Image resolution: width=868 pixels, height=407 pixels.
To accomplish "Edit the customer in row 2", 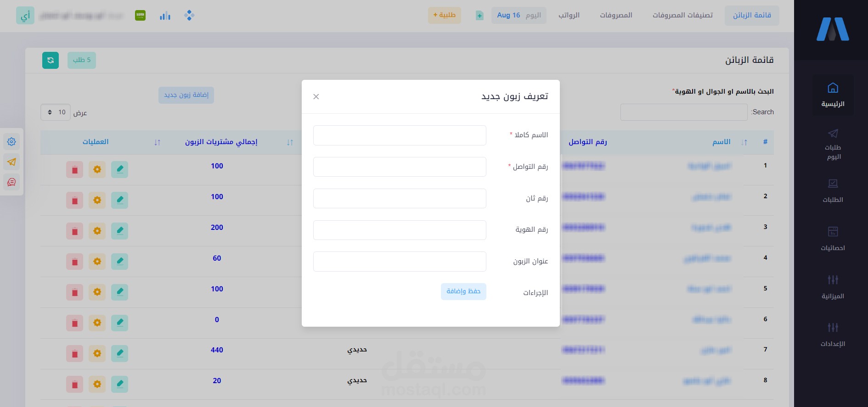I will click(119, 200).
